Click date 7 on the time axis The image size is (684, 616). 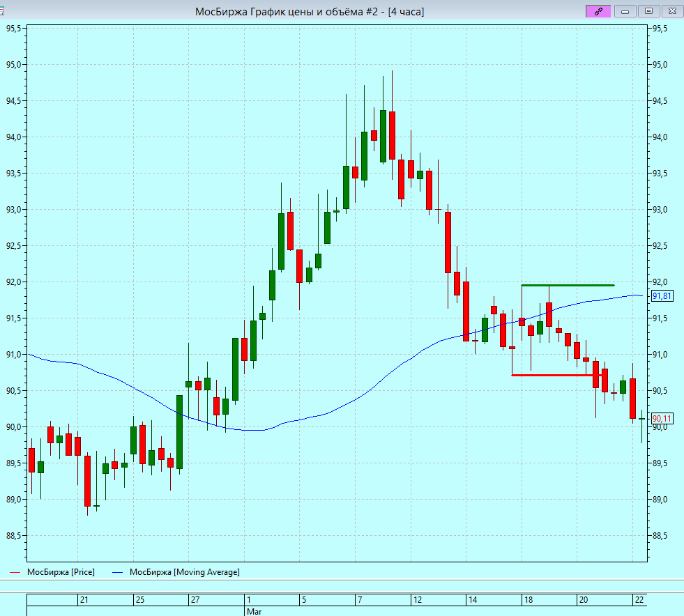(x=360, y=600)
